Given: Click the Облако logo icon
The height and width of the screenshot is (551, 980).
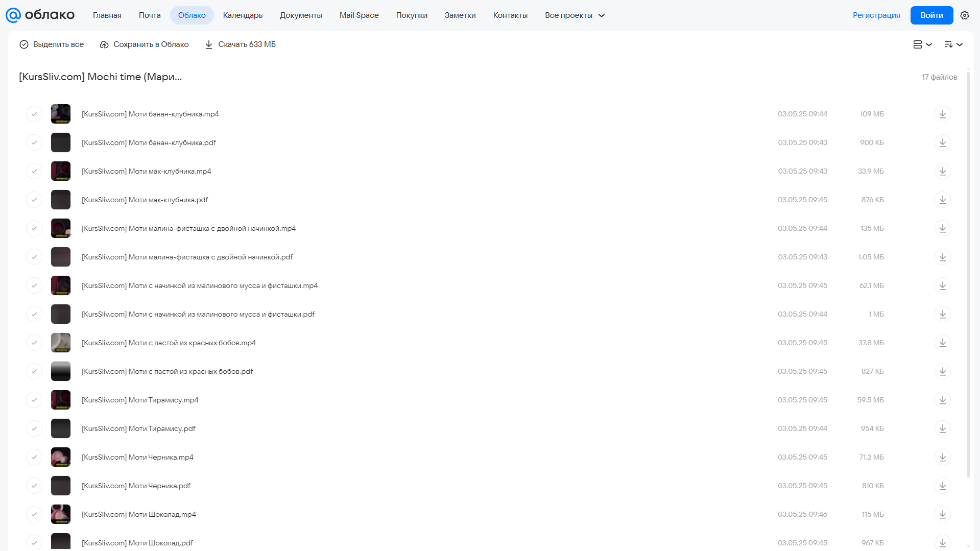Looking at the screenshot, I should pyautogui.click(x=13, y=15).
